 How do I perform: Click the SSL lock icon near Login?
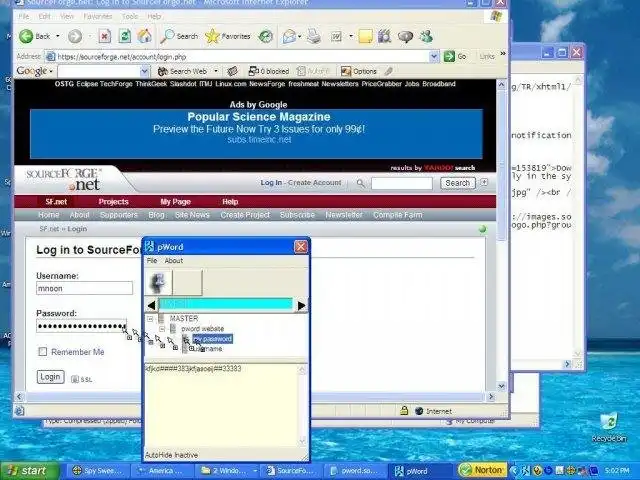point(75,379)
